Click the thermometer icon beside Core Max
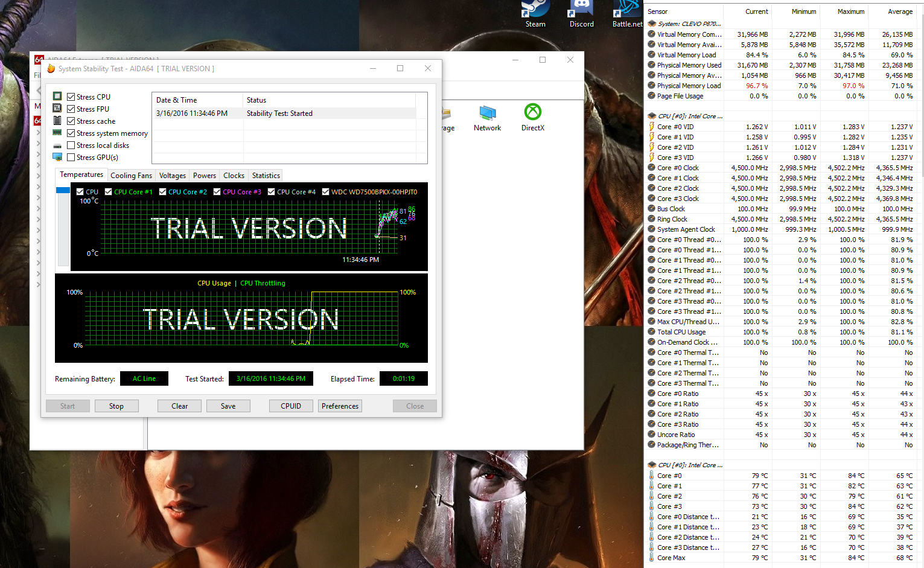The image size is (924, 568). (x=652, y=558)
